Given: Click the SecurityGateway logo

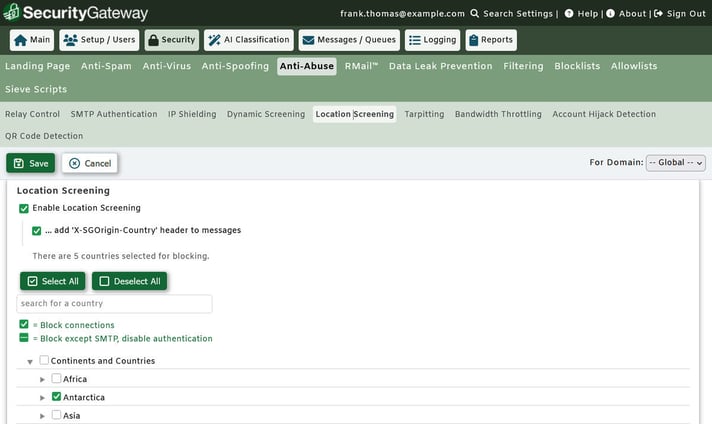Looking at the screenshot, I should pyautogui.click(x=75, y=13).
